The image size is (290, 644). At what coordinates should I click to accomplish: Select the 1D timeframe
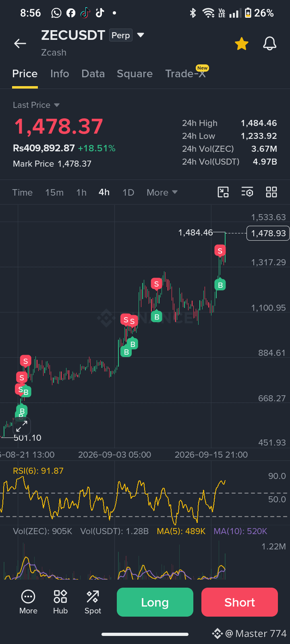click(128, 192)
